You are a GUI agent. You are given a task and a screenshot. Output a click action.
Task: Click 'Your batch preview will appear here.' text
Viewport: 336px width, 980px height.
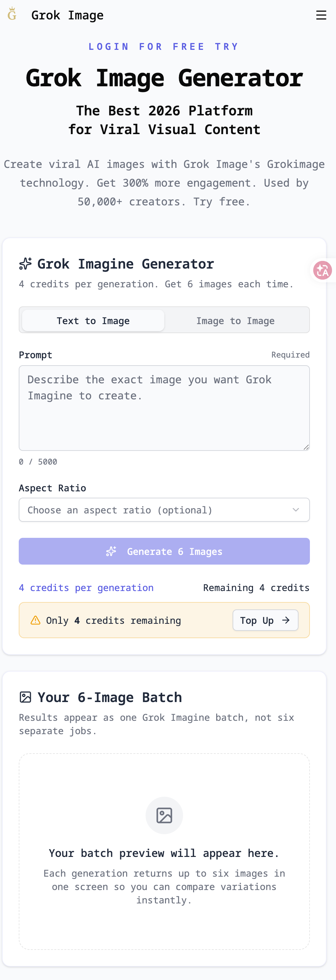tap(164, 853)
